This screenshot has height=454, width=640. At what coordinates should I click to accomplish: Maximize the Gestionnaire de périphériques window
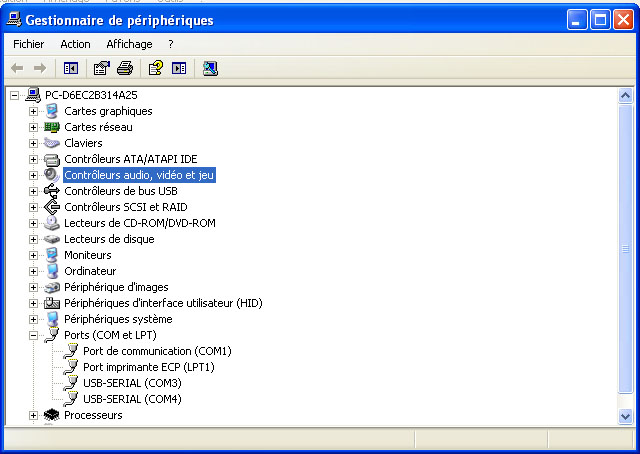(600, 20)
